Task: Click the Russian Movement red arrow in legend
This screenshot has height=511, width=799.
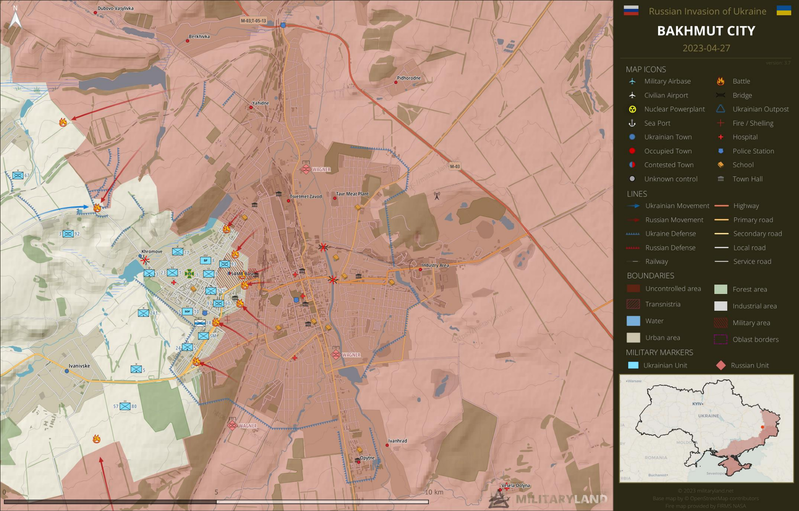Action: click(x=633, y=220)
